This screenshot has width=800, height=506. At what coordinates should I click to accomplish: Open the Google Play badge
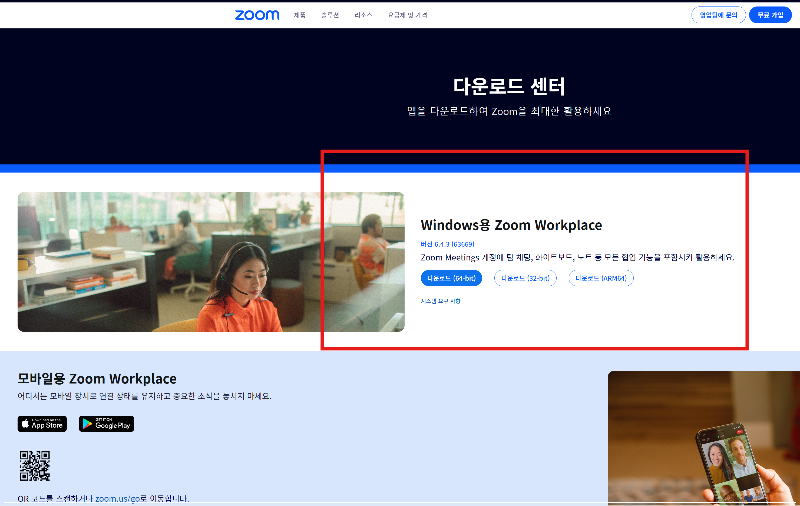pyautogui.click(x=106, y=424)
